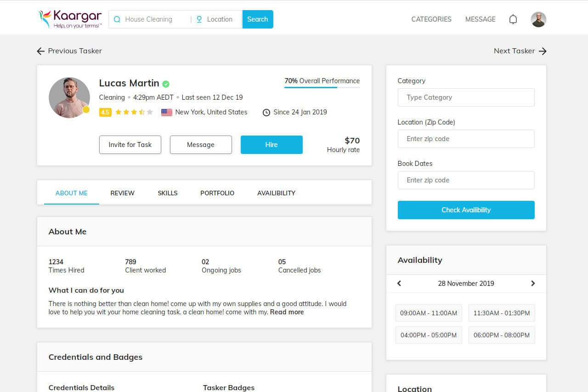Go to previous month in Availability calendar
Image resolution: width=588 pixels, height=392 pixels.
click(399, 284)
